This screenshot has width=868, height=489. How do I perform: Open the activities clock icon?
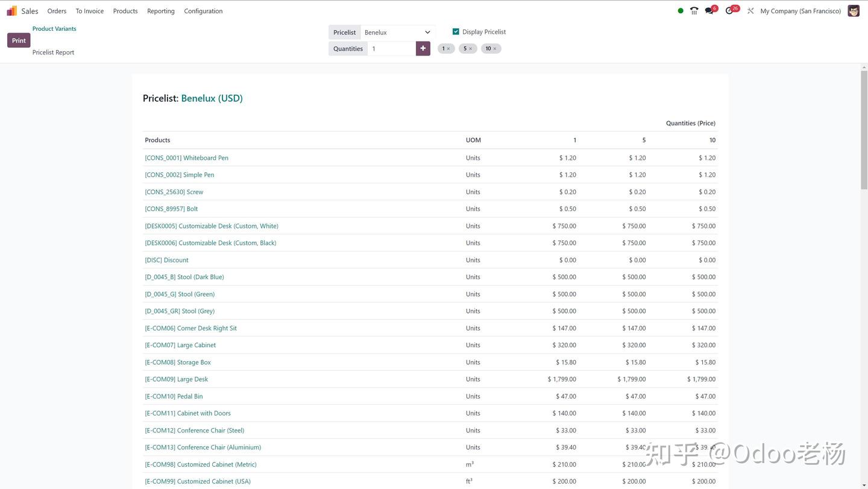pos(729,11)
